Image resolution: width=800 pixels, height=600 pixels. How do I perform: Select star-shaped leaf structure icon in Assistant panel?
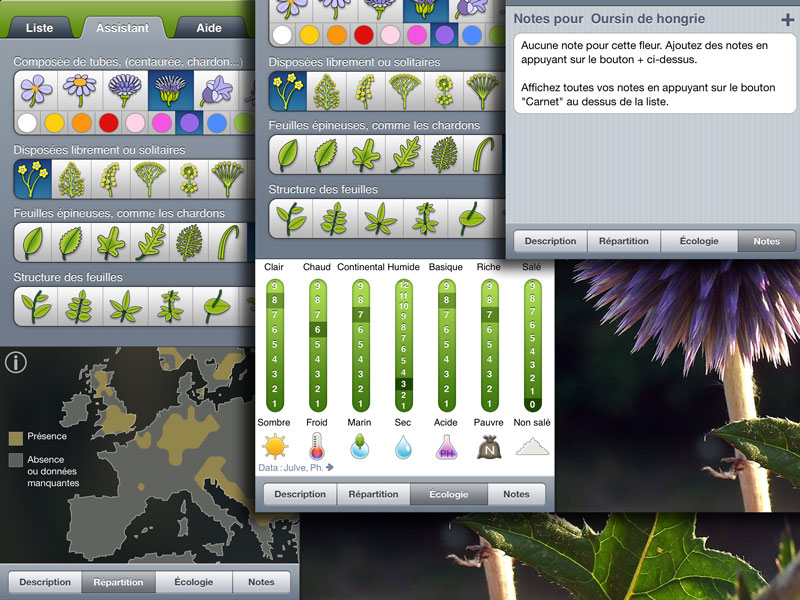pos(125,306)
